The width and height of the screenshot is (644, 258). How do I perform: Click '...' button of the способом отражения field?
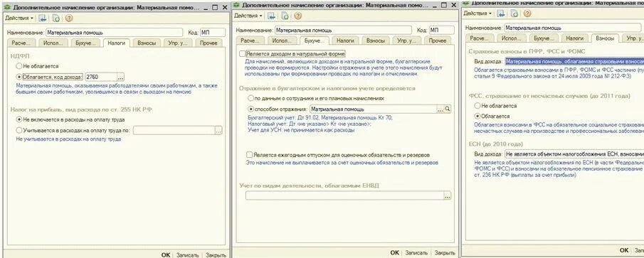pos(440,109)
